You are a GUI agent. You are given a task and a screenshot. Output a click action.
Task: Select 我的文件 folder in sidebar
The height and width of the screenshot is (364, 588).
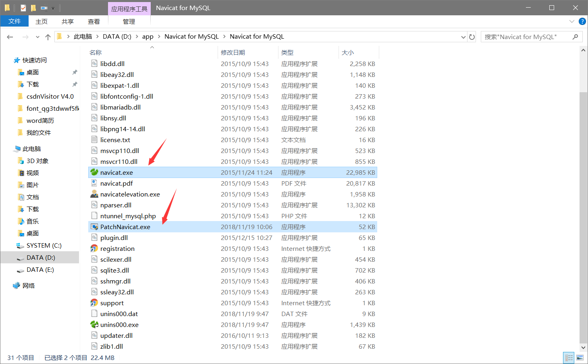(x=38, y=133)
